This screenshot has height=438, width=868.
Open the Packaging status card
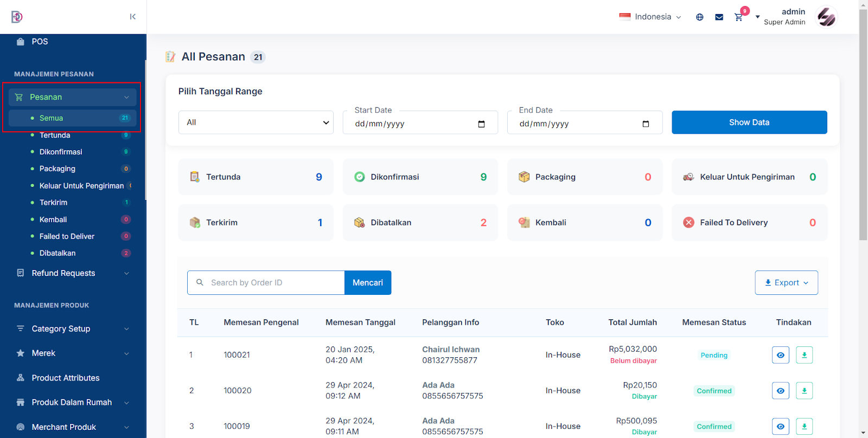point(585,177)
